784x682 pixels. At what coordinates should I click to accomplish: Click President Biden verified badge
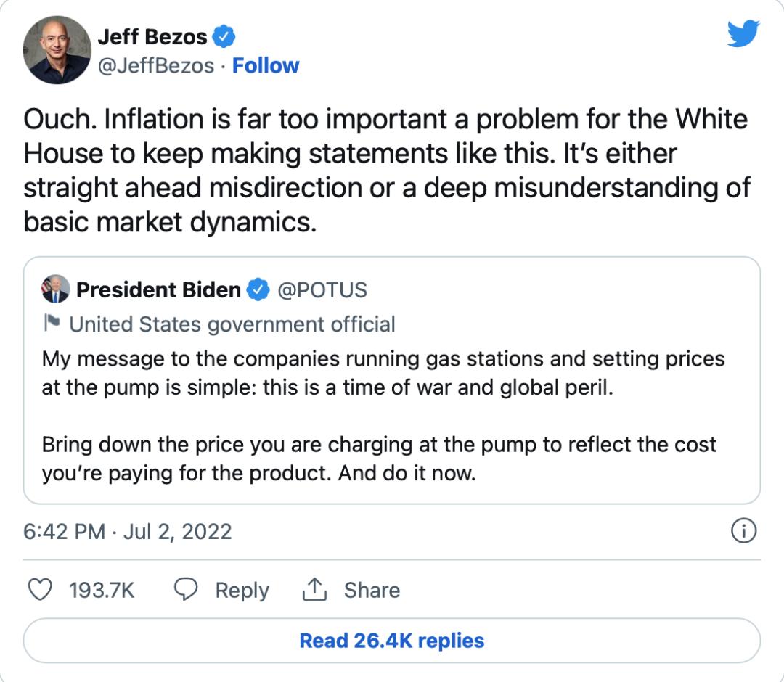[258, 289]
